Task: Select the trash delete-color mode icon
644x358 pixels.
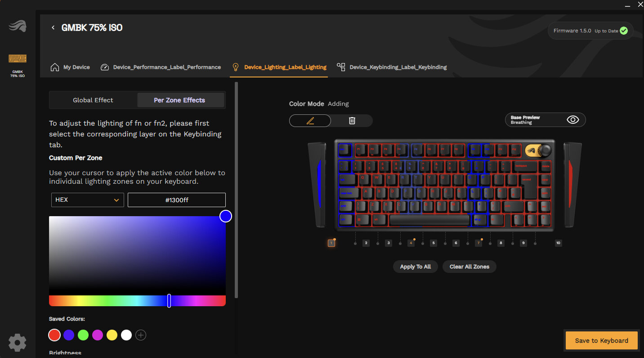Action: point(352,121)
